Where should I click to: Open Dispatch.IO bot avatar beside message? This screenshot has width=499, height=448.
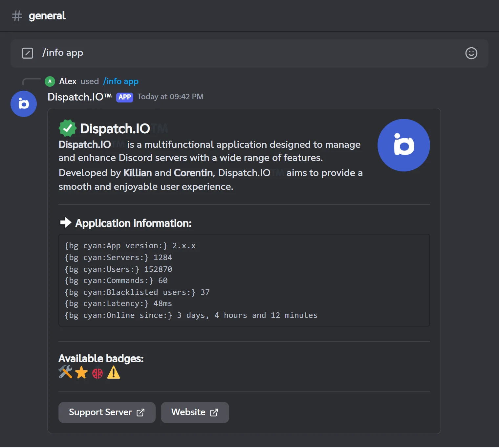click(24, 104)
